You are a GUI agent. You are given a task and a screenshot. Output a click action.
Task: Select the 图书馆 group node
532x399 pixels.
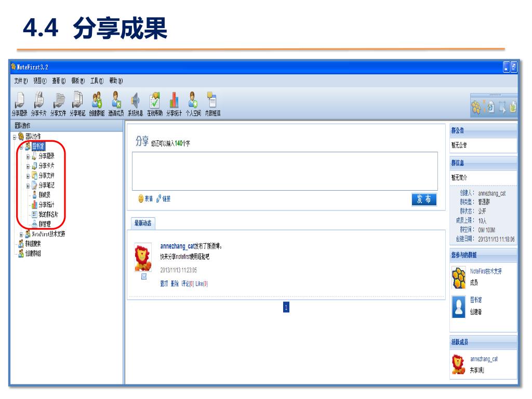(38, 146)
